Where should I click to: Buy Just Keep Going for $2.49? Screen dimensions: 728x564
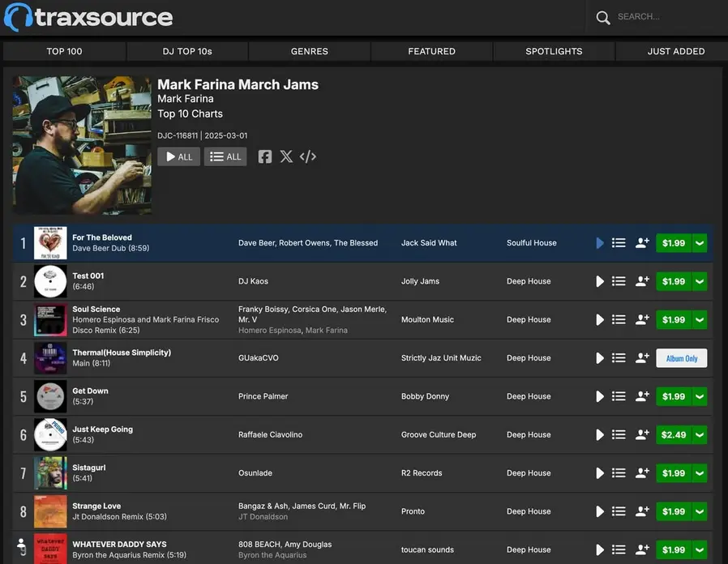click(674, 435)
